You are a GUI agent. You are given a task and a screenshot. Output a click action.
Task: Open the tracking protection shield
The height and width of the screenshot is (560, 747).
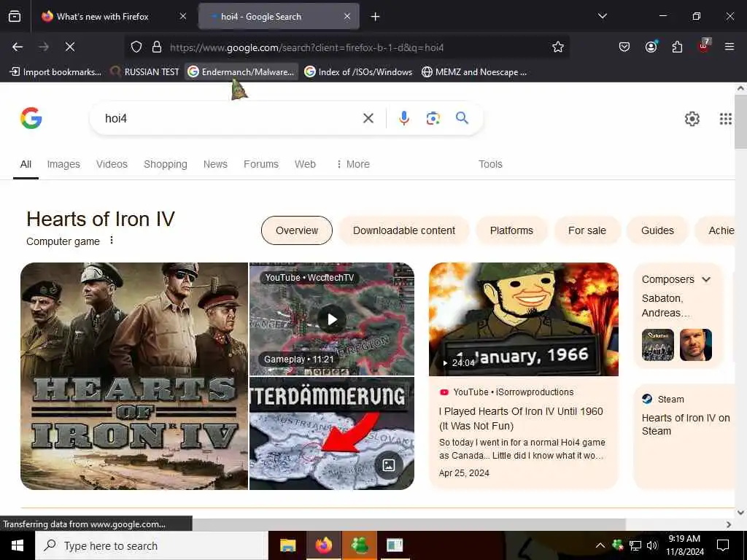[136, 47]
